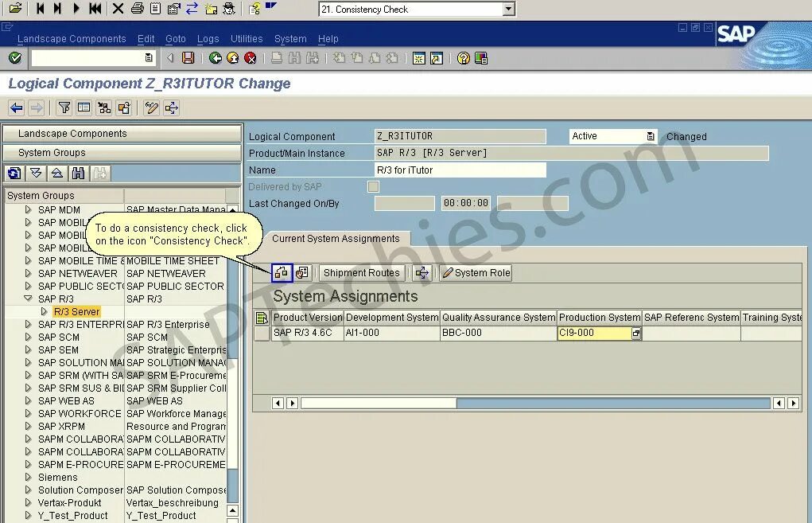Click the System Groups panel button

122,153
